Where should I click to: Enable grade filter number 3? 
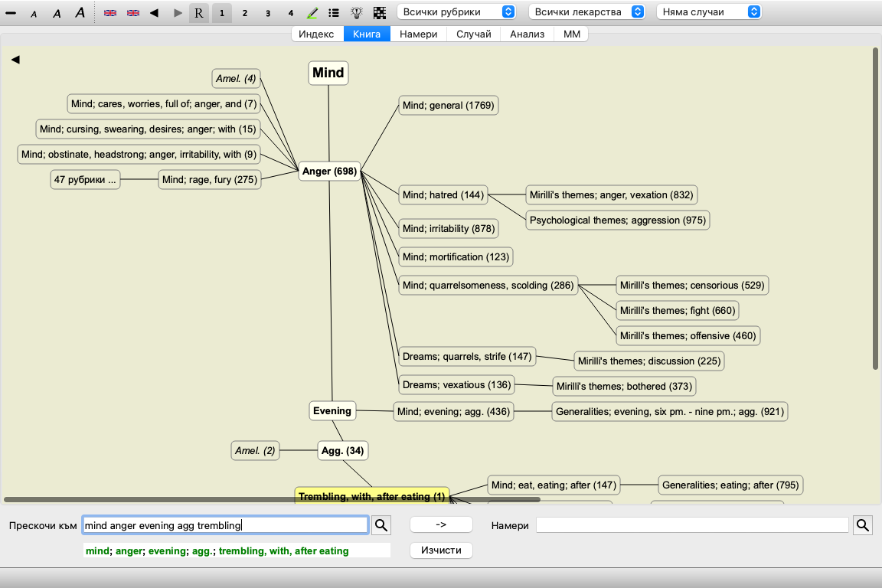[x=267, y=13]
